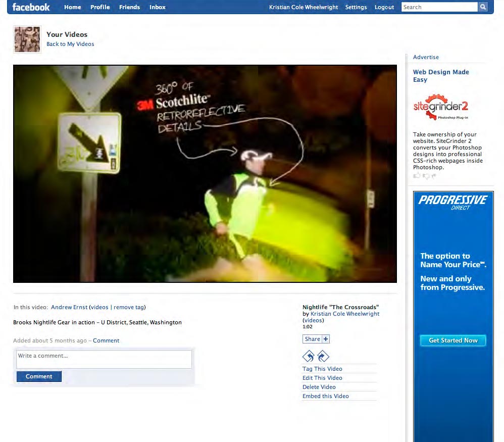Viewport: 504px width, 442px height.
Task: Open Settings in the top bar
Action: pyautogui.click(x=356, y=7)
